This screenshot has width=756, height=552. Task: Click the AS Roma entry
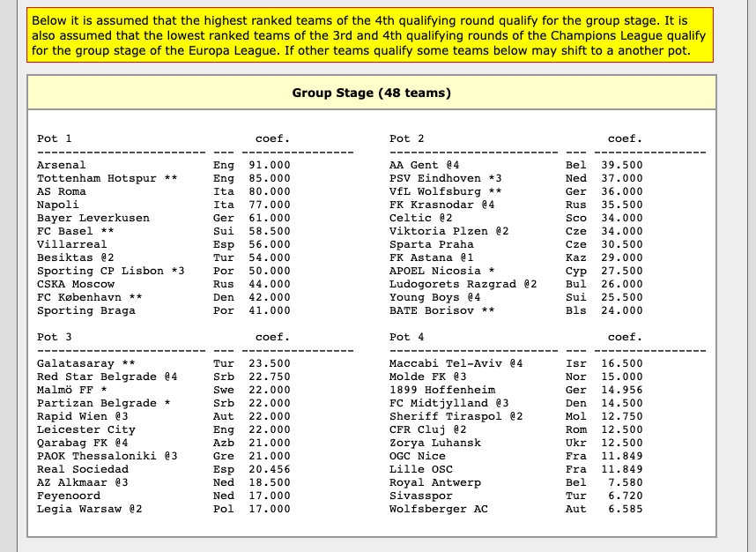(x=61, y=191)
